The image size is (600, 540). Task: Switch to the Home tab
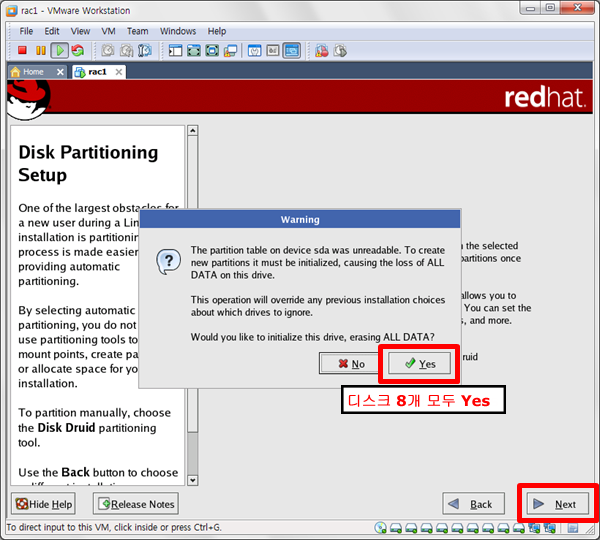(x=37, y=72)
